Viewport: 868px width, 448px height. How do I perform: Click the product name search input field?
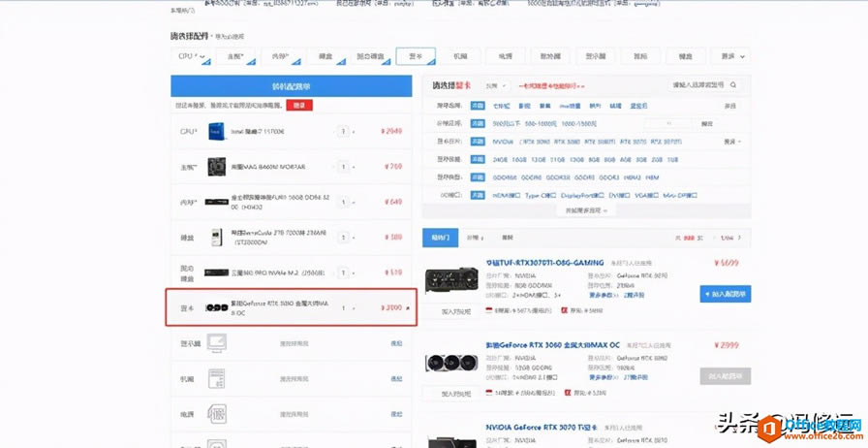pos(698,85)
